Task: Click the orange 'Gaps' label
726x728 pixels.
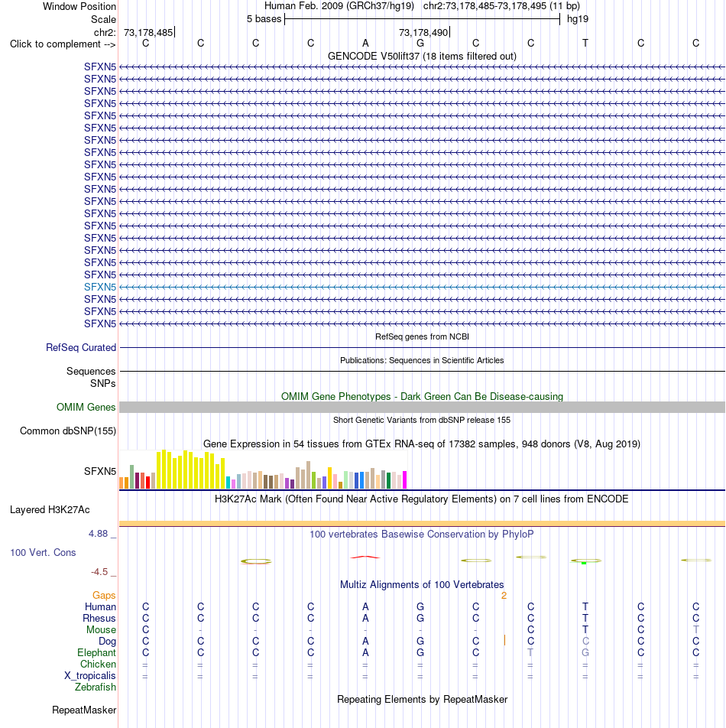Action: point(104,595)
